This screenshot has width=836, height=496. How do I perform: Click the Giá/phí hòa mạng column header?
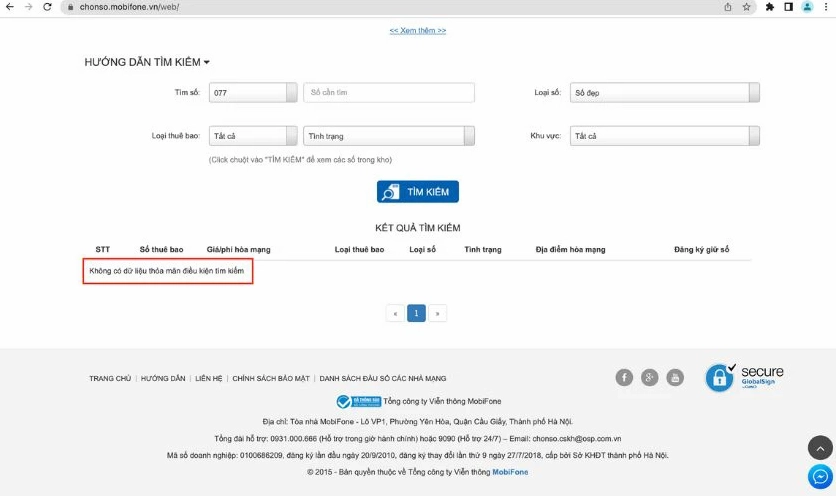pyautogui.click(x=238, y=249)
